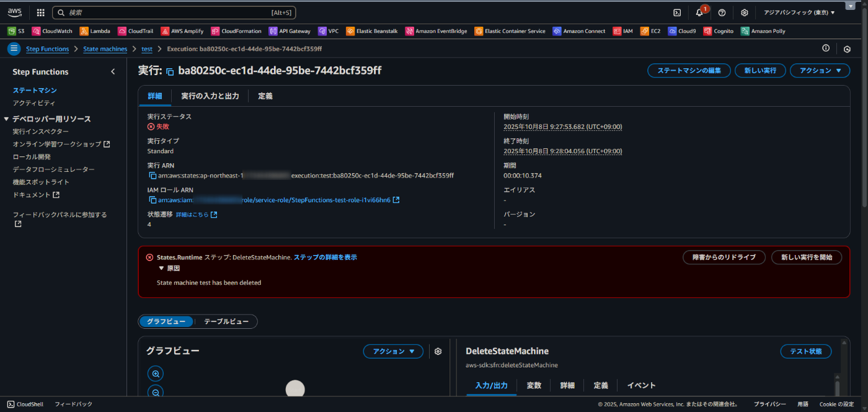Open the Elastic Beanstalk shortcut

372,31
